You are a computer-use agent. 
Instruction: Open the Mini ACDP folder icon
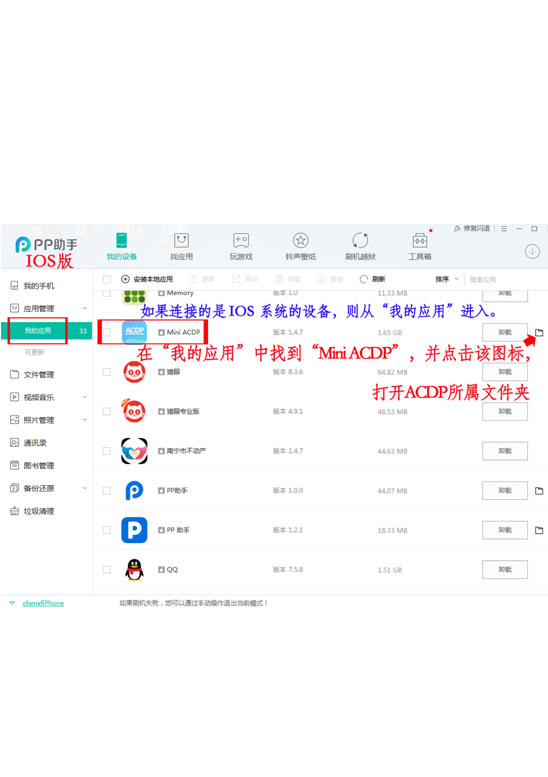539,333
